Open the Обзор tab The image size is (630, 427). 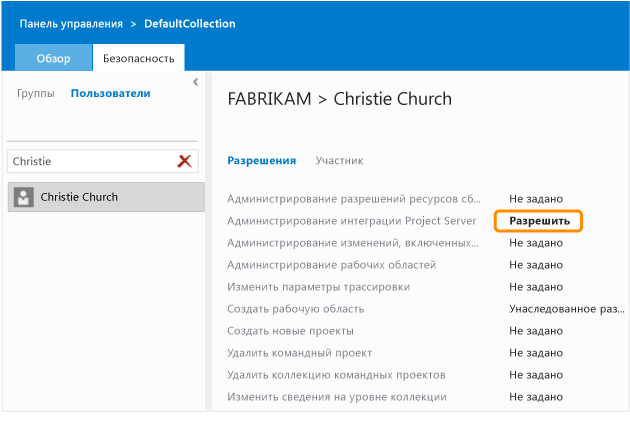coord(54,58)
